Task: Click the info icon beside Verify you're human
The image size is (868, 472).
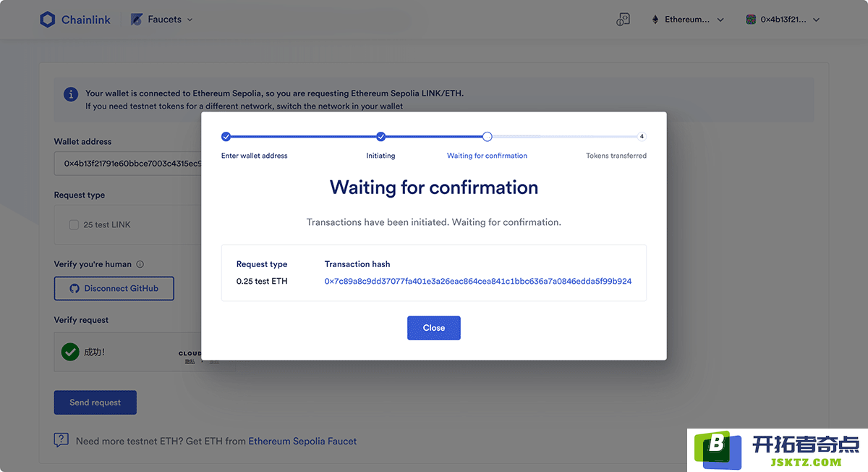Action: tap(140, 264)
